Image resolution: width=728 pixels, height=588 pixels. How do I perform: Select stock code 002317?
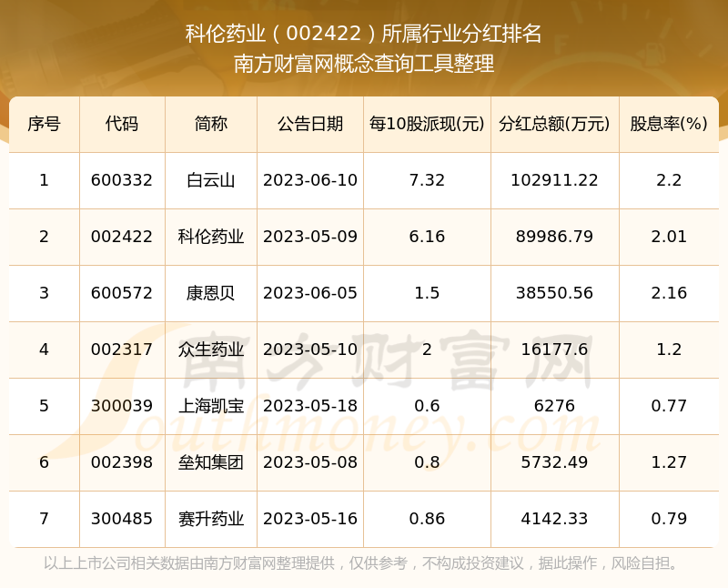[x=122, y=350]
